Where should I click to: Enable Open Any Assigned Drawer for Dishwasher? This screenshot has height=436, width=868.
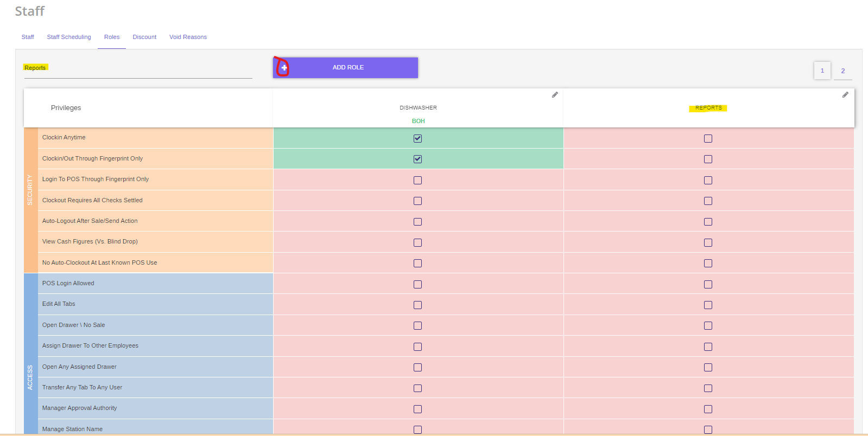click(417, 367)
